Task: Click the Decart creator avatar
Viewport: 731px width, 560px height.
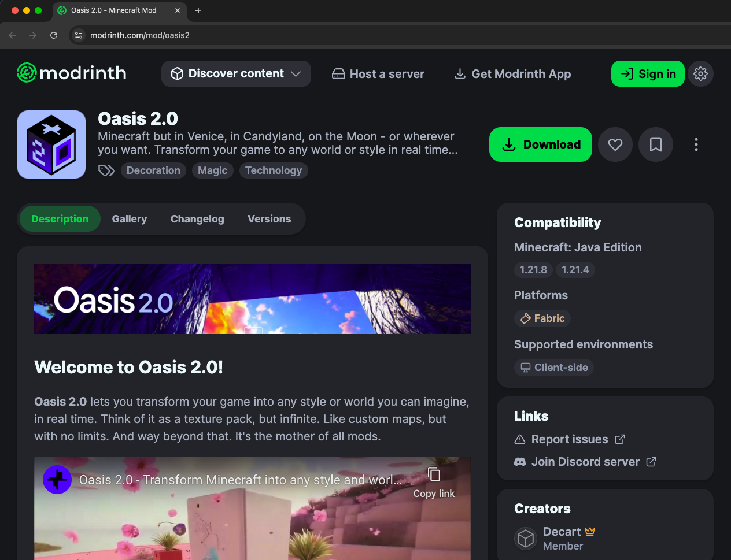Action: [526, 539]
